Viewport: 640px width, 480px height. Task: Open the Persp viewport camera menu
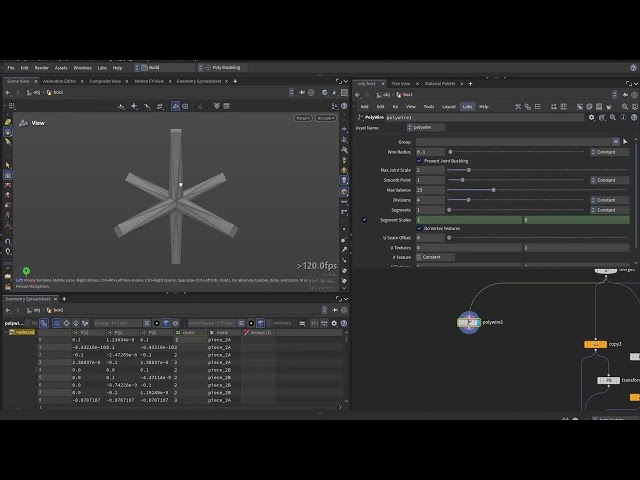pos(303,118)
